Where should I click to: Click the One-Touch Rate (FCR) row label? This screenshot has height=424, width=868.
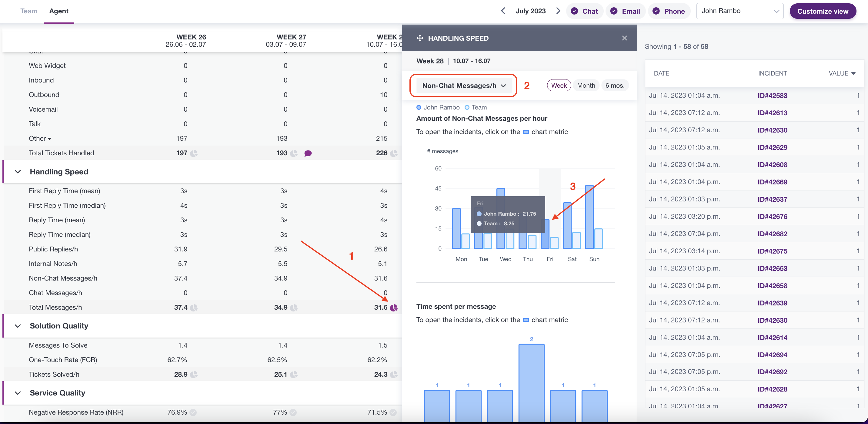point(63,360)
